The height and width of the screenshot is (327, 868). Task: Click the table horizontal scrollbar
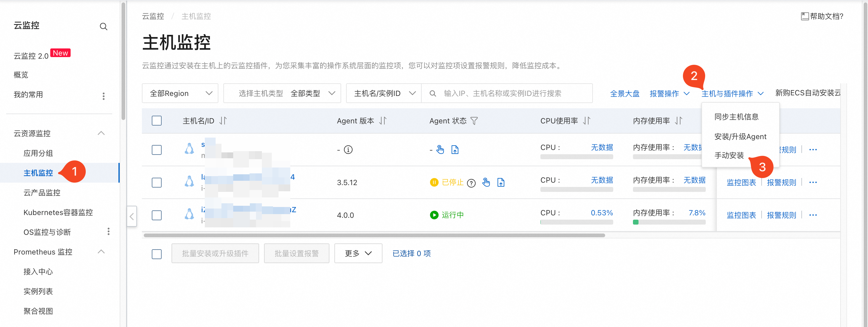374,235
